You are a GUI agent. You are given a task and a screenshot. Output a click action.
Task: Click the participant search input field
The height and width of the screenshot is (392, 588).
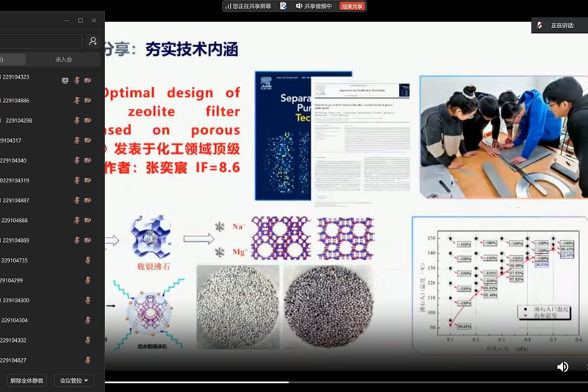tap(40, 41)
